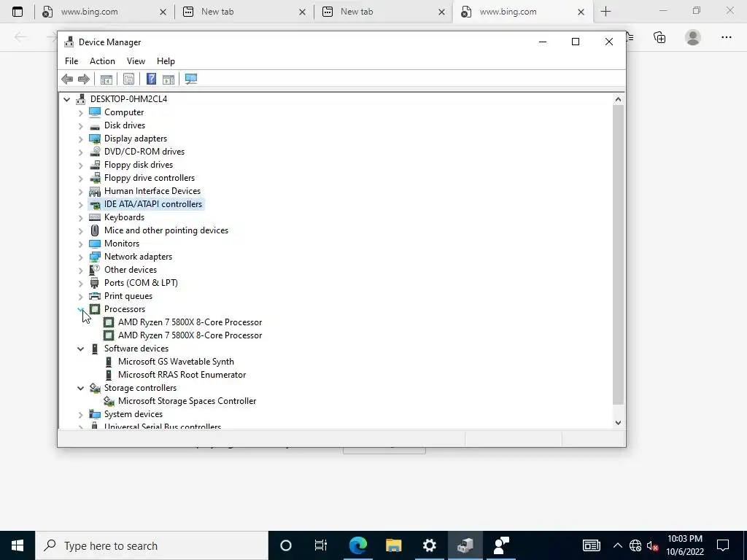The image size is (747, 560).
Task: Expand the Disk drives category
Action: pyautogui.click(x=80, y=125)
